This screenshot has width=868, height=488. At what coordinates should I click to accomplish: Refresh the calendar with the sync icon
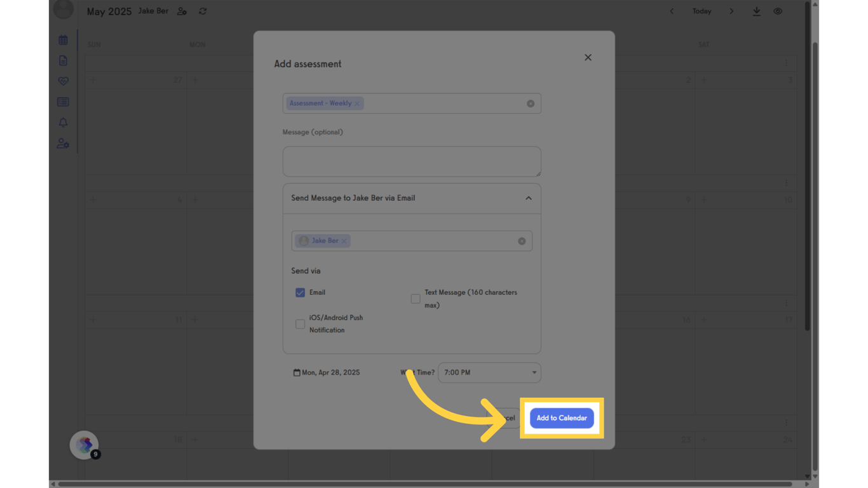point(203,11)
